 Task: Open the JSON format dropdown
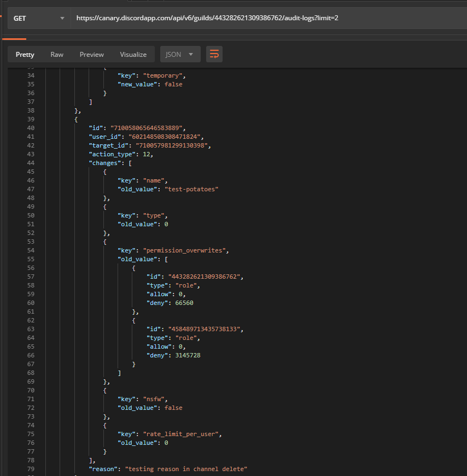pos(180,54)
